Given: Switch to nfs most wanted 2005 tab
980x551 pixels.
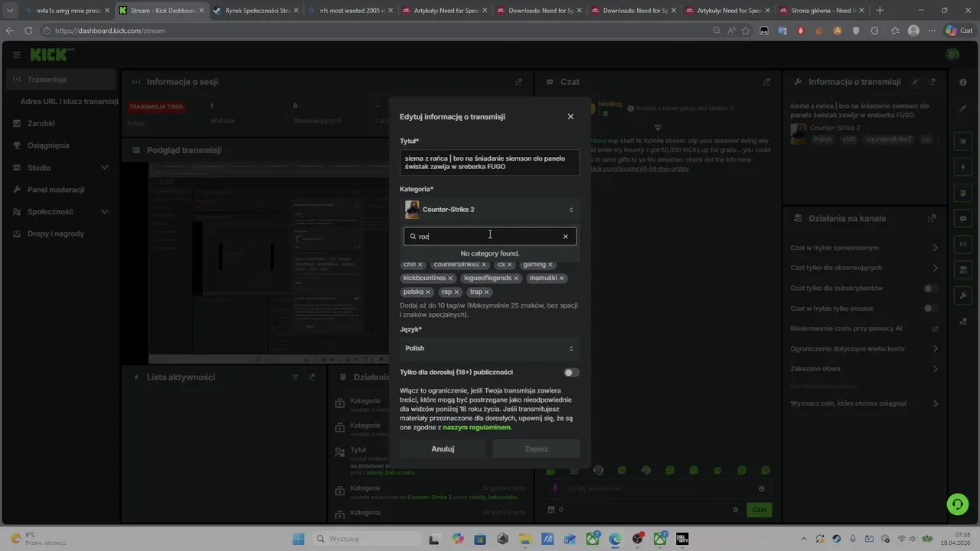Looking at the screenshot, I should (x=351, y=11).
